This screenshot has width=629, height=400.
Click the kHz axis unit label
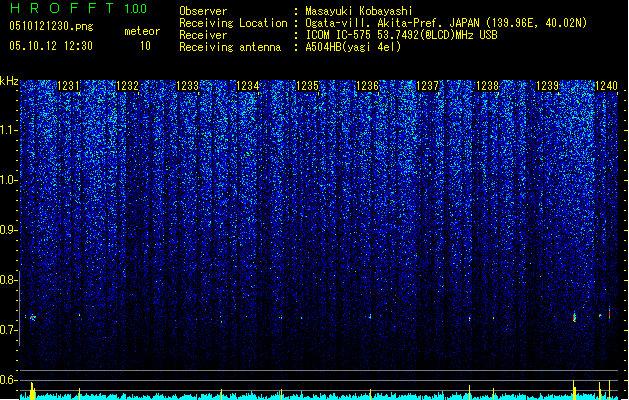pyautogui.click(x=9, y=81)
